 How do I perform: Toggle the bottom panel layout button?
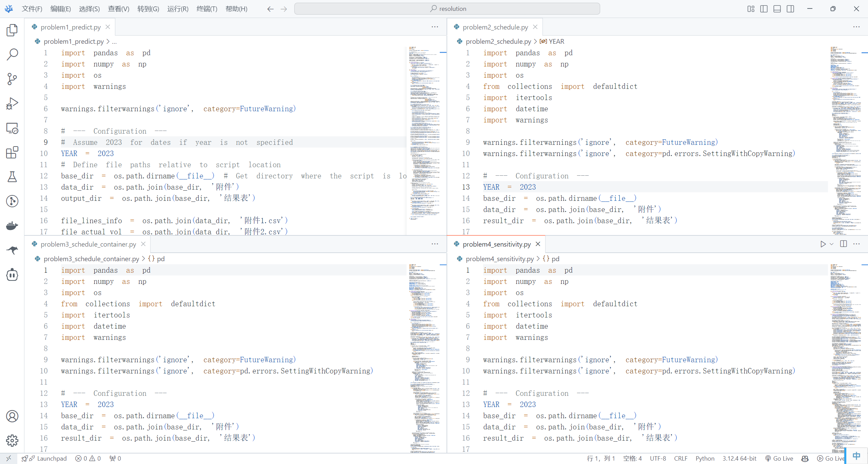click(x=777, y=9)
